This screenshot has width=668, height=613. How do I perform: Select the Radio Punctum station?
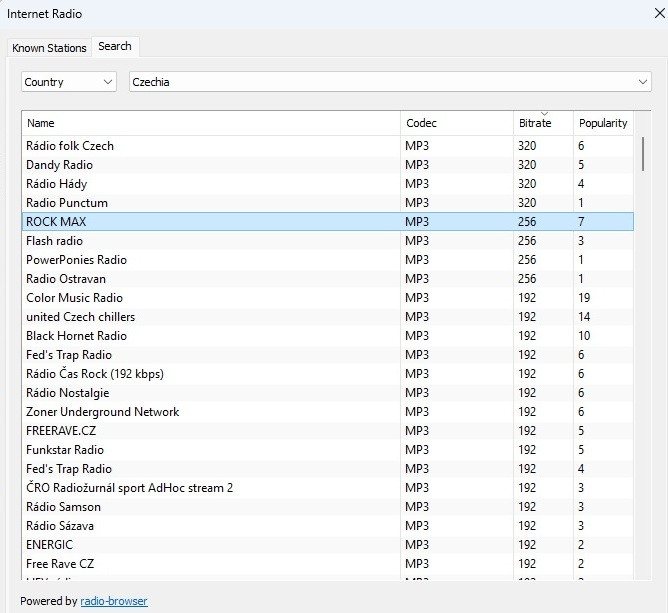point(328,203)
